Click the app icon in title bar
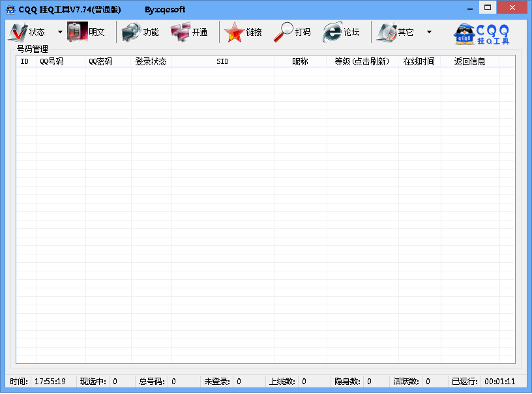Viewport: 532px width, 394px height. [11, 10]
